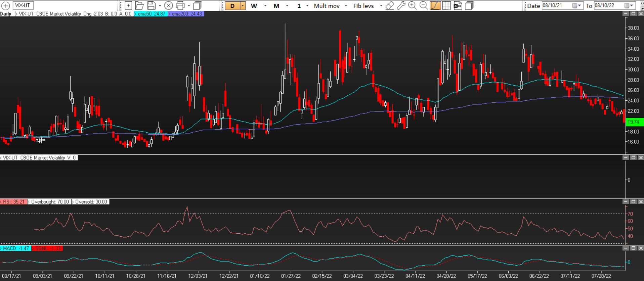Click the ema50: 24.87 indicator label

(x=151, y=14)
